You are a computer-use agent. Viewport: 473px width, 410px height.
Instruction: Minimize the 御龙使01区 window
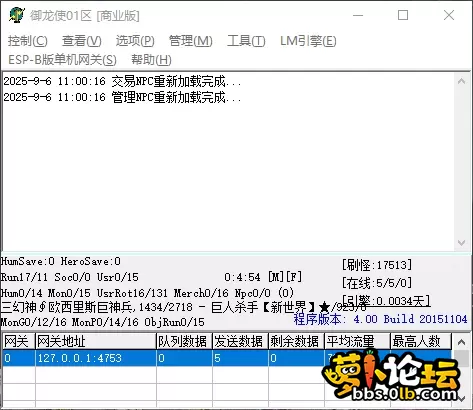(x=358, y=15)
